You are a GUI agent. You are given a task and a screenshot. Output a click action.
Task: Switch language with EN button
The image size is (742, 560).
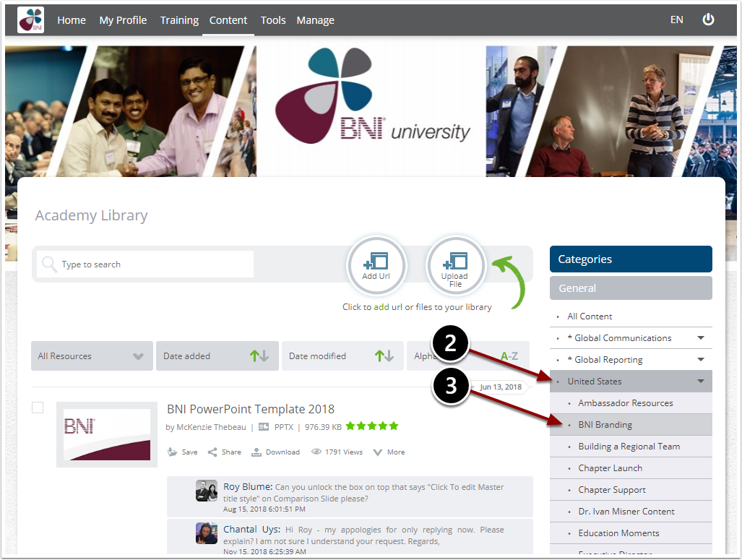[677, 20]
